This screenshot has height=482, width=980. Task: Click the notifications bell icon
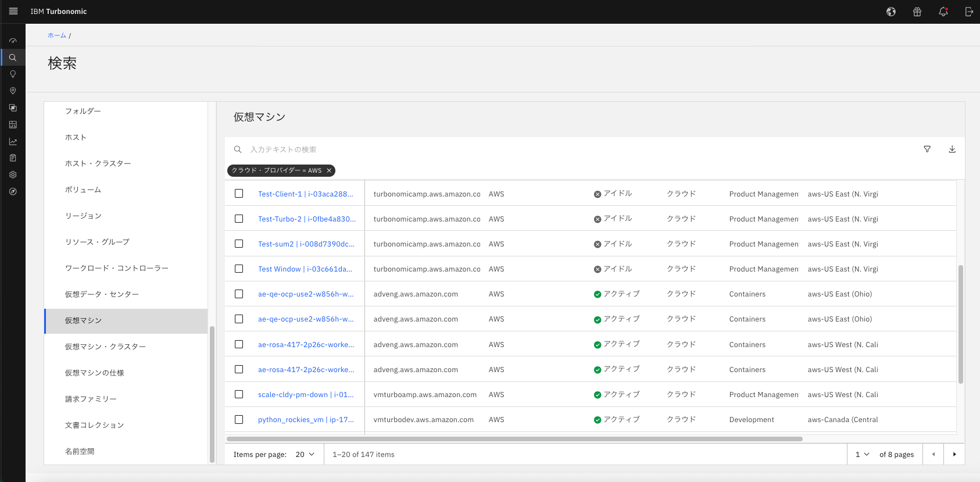[943, 12]
